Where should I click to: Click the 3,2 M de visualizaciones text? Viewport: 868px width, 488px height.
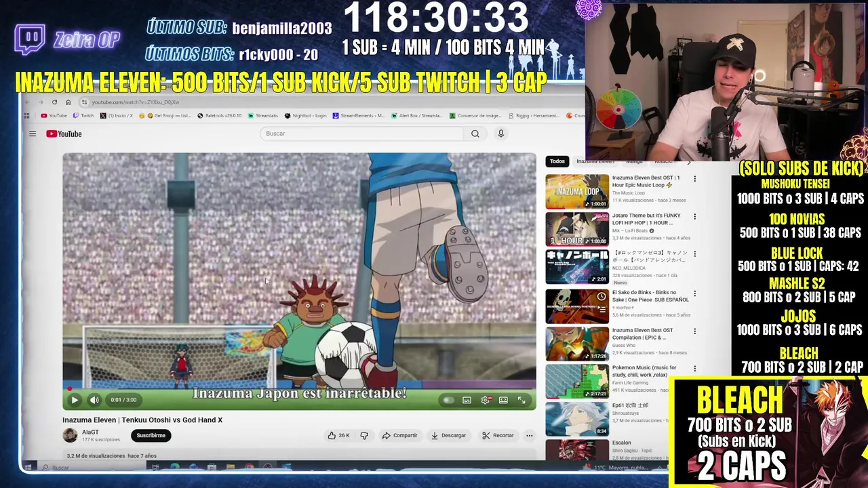pyautogui.click(x=96, y=456)
